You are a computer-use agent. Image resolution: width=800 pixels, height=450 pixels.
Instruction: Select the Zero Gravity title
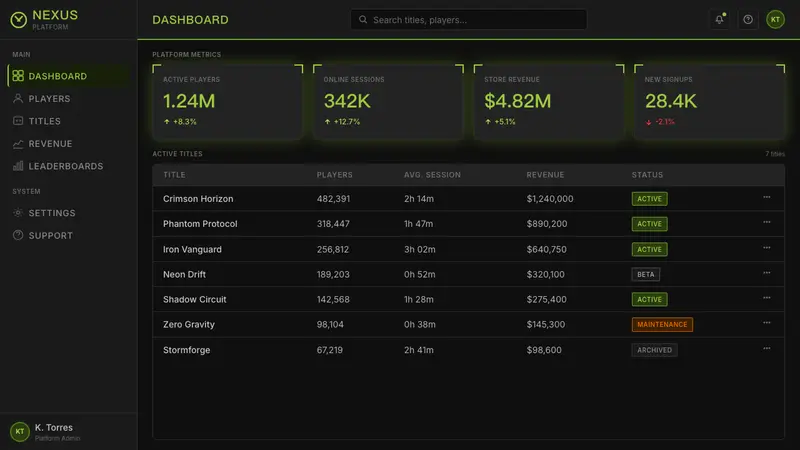pyautogui.click(x=189, y=324)
